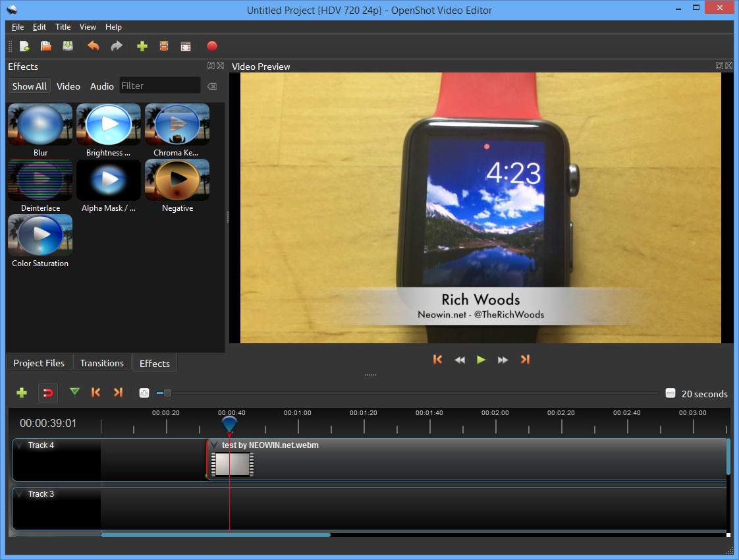Click the clip thumbnail on Track 4

pyautogui.click(x=233, y=464)
